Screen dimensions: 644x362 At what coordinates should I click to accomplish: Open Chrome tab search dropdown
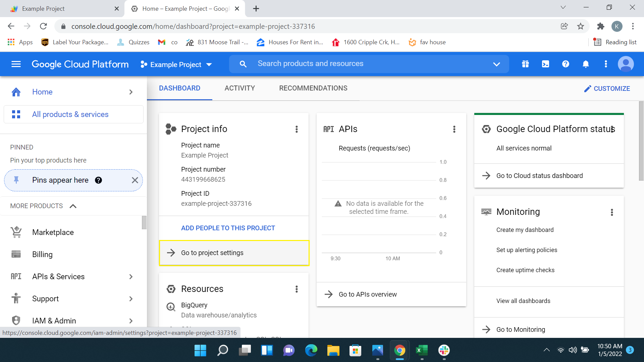click(563, 7)
